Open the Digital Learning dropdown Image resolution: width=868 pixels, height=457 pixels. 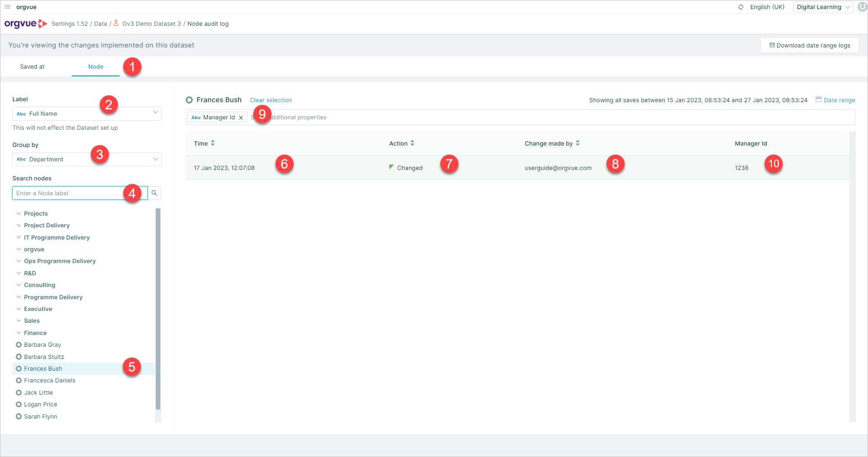pos(822,7)
